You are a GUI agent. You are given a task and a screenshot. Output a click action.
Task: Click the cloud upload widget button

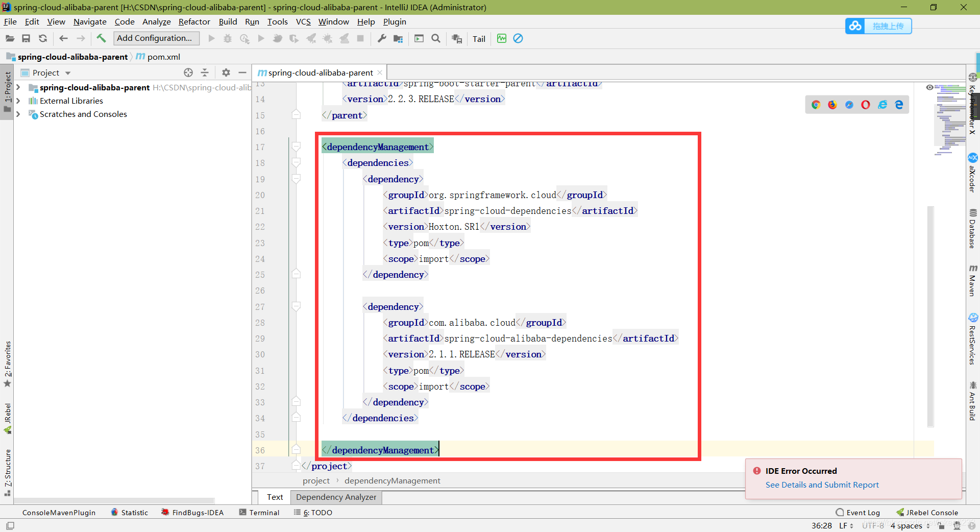click(x=878, y=26)
